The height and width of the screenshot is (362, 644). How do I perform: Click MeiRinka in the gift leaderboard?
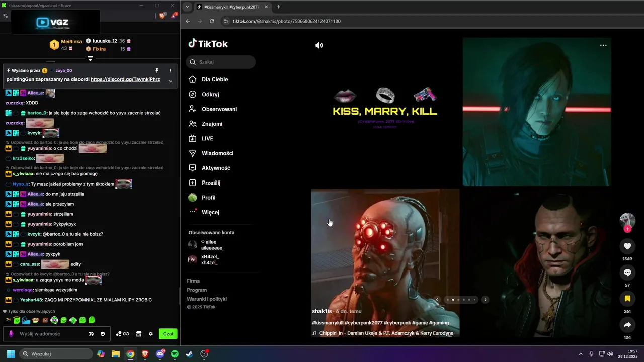[x=71, y=41]
